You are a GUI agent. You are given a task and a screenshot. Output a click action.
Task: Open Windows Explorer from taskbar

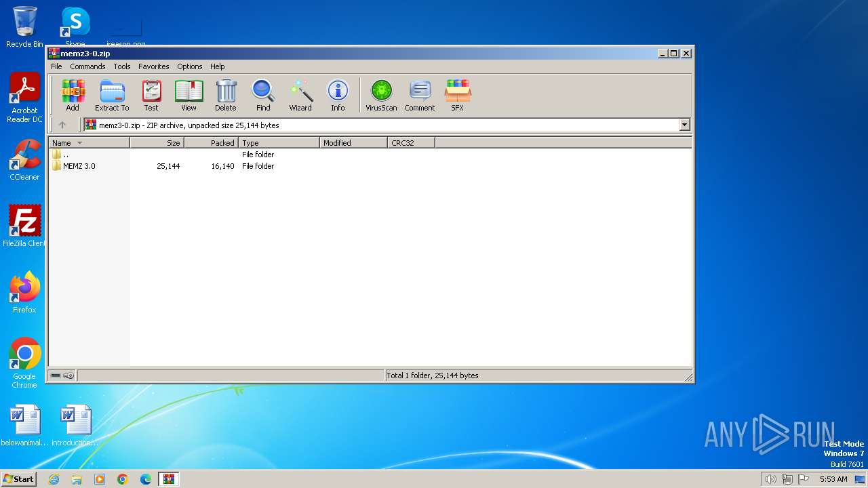[77, 479]
